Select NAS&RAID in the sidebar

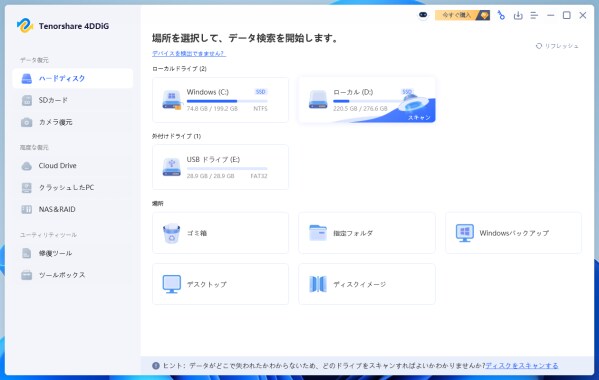point(73,209)
